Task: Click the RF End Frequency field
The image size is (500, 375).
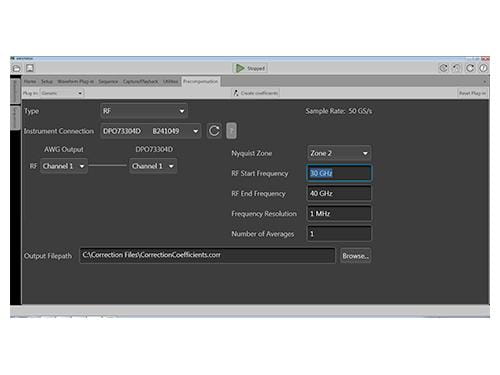Action: coord(339,194)
